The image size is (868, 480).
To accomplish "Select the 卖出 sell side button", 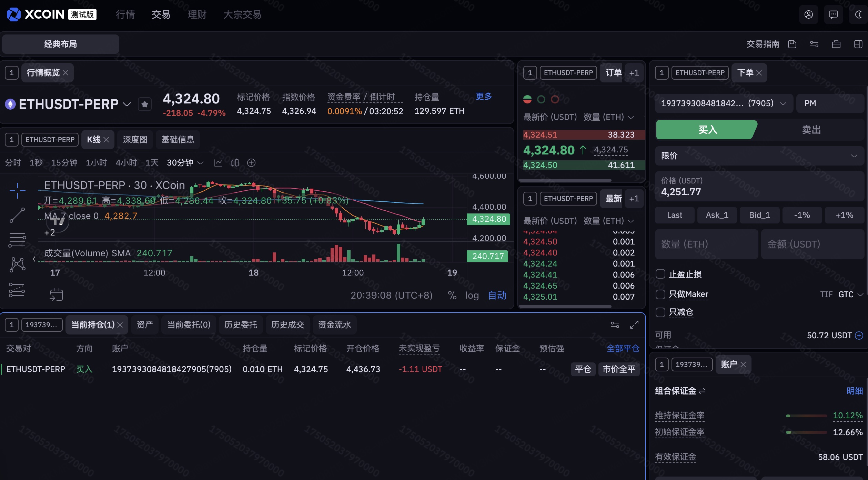I will point(811,130).
